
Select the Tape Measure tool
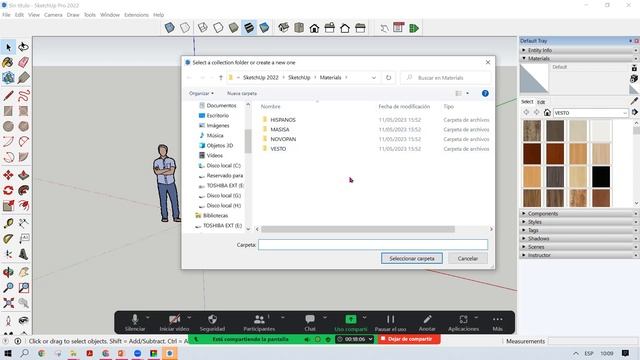tap(8, 223)
